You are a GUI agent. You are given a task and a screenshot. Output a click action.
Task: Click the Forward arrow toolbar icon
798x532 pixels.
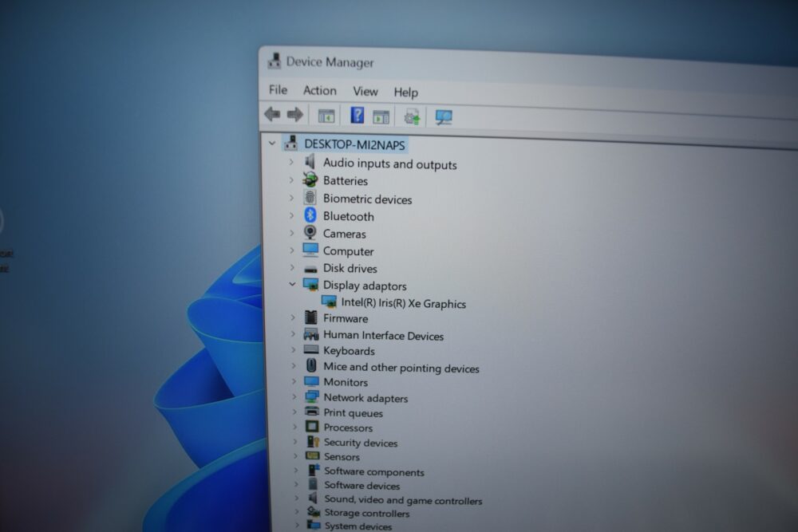[295, 115]
